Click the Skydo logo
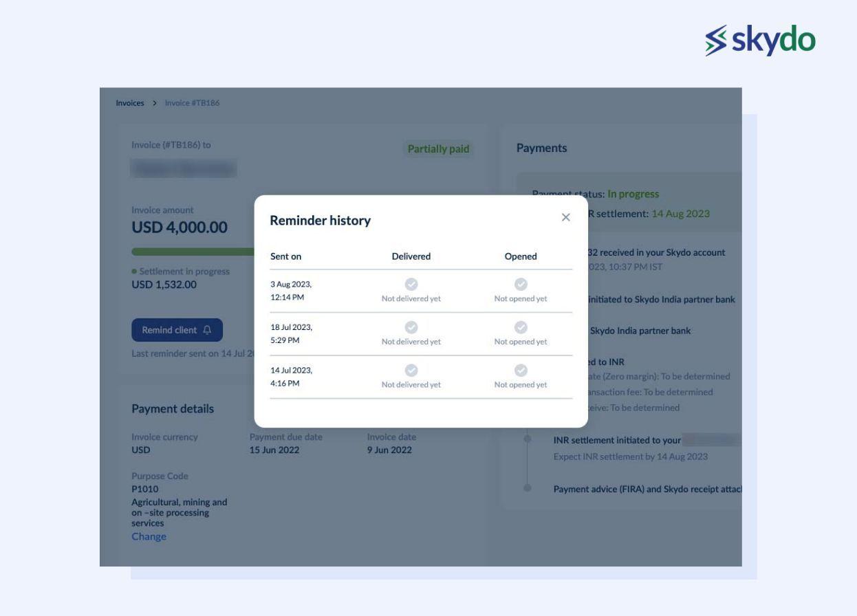Image resolution: width=857 pixels, height=616 pixels. point(760,41)
